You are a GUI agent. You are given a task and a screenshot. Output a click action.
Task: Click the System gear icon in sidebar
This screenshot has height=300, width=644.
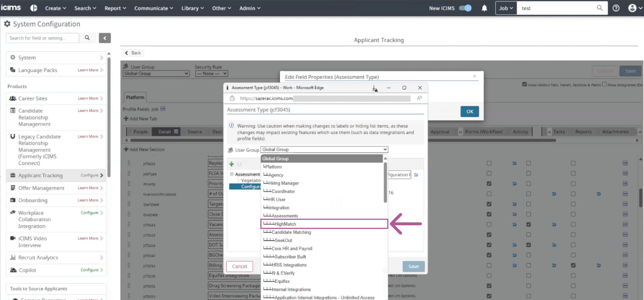(13, 57)
